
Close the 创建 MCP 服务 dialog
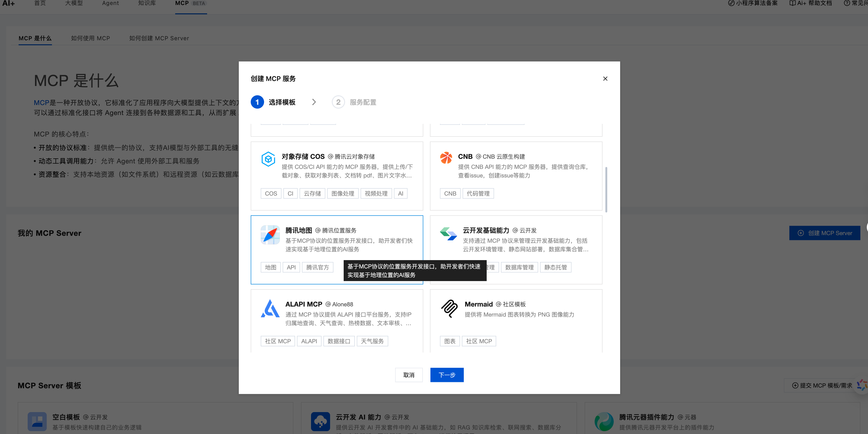click(605, 78)
